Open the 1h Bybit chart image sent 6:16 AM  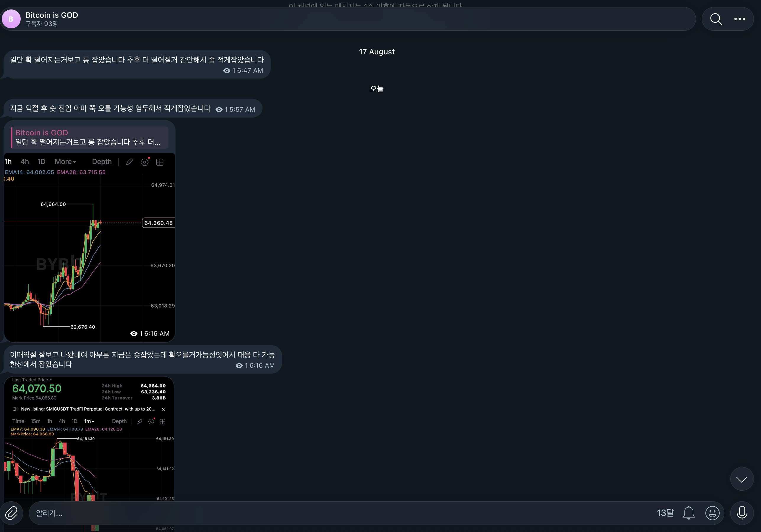(x=90, y=247)
